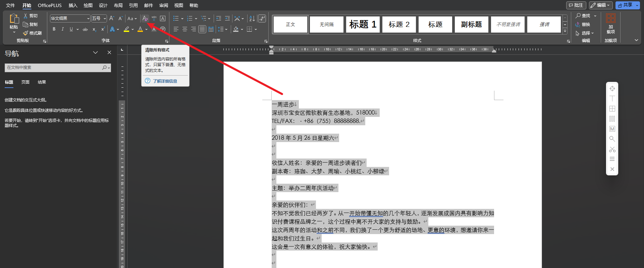Open the Review (审阅) ribbon tab
The height and width of the screenshot is (268, 644).
coord(164,5)
